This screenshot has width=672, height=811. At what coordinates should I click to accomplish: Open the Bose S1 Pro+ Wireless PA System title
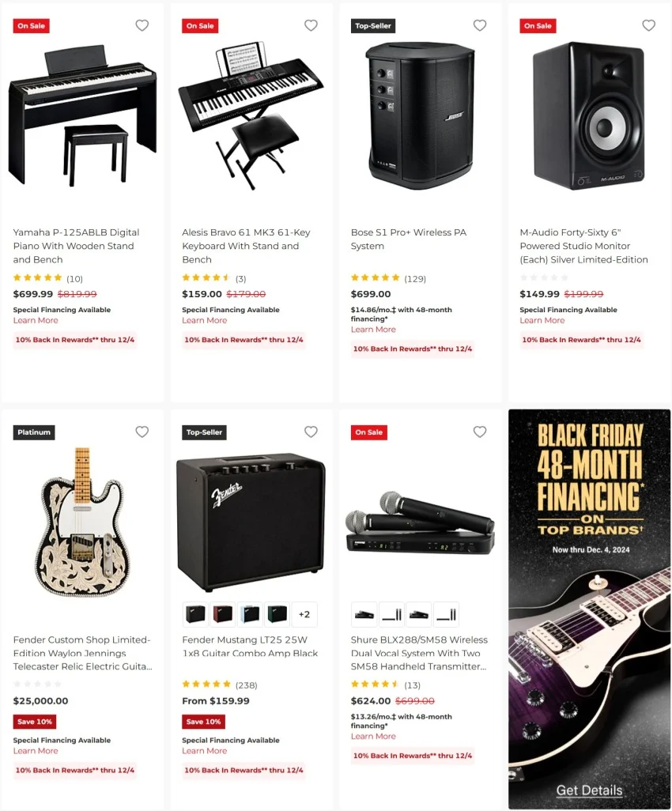(409, 239)
